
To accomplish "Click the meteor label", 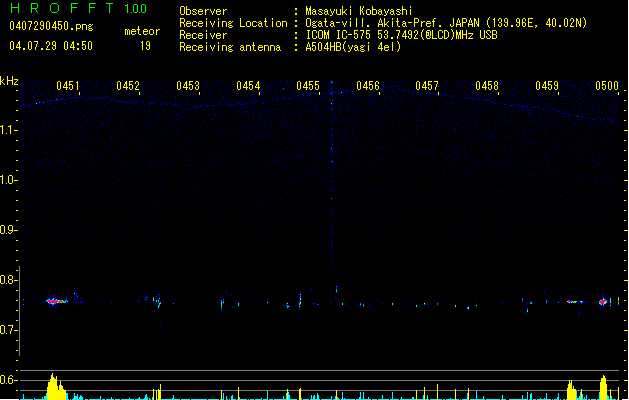I will tap(142, 31).
